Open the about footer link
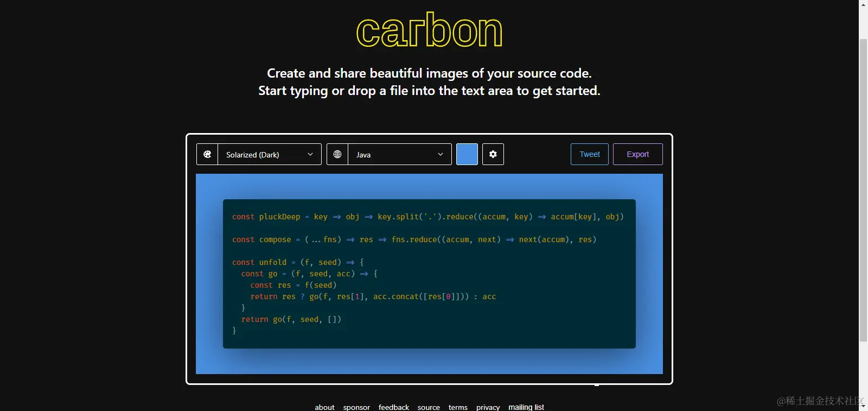The width and height of the screenshot is (868, 411). (324, 407)
